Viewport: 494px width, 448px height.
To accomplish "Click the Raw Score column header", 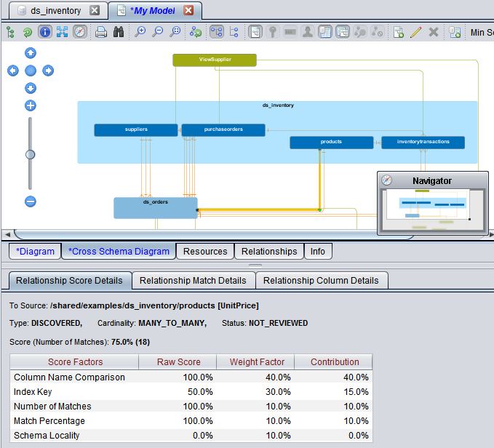I will (178, 362).
